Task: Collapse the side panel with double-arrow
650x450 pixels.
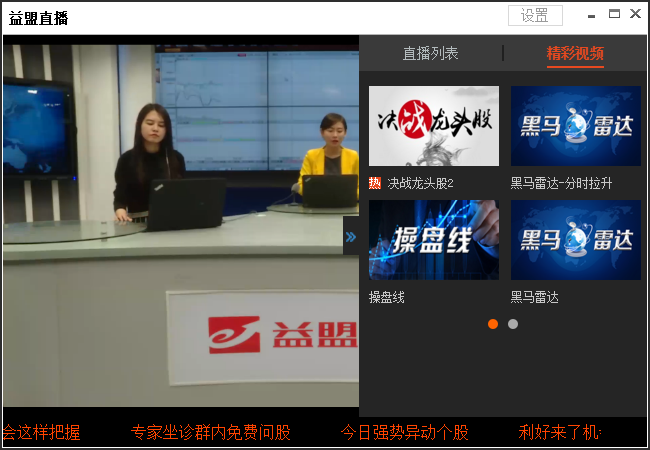Action: (x=351, y=237)
